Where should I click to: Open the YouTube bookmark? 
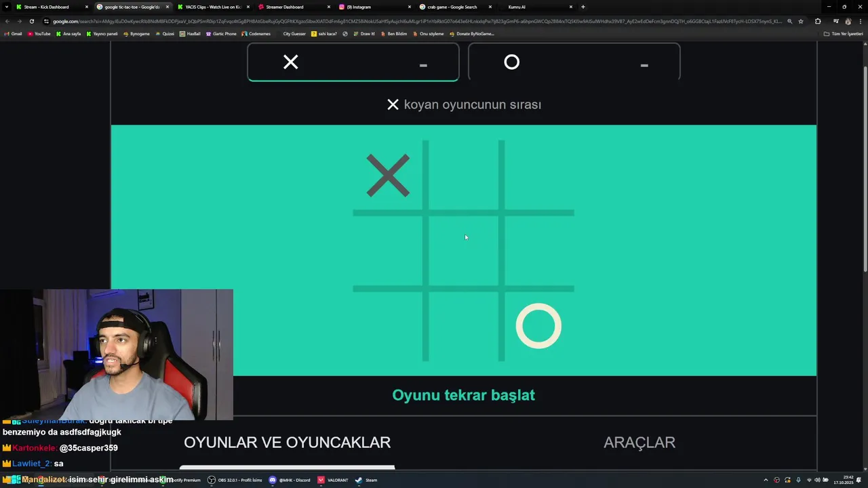(39, 33)
